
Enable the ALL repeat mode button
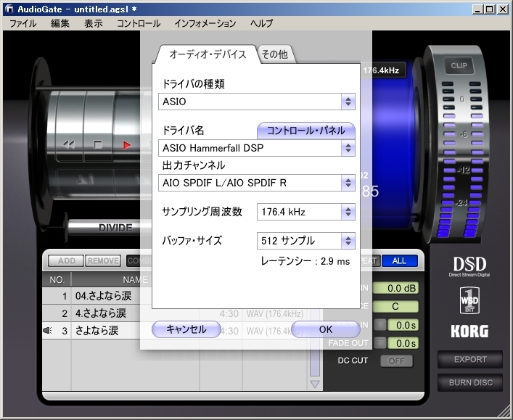click(x=399, y=261)
